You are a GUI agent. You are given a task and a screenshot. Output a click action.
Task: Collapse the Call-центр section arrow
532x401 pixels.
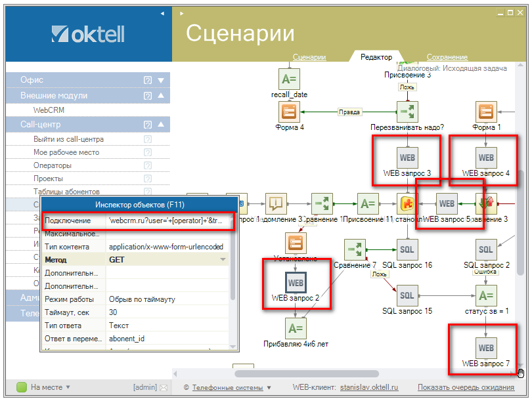[161, 124]
